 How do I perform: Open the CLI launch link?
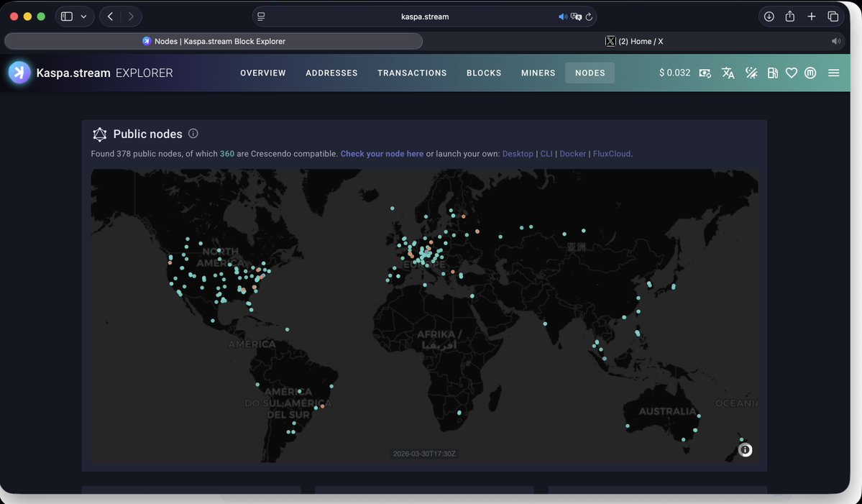tap(546, 154)
